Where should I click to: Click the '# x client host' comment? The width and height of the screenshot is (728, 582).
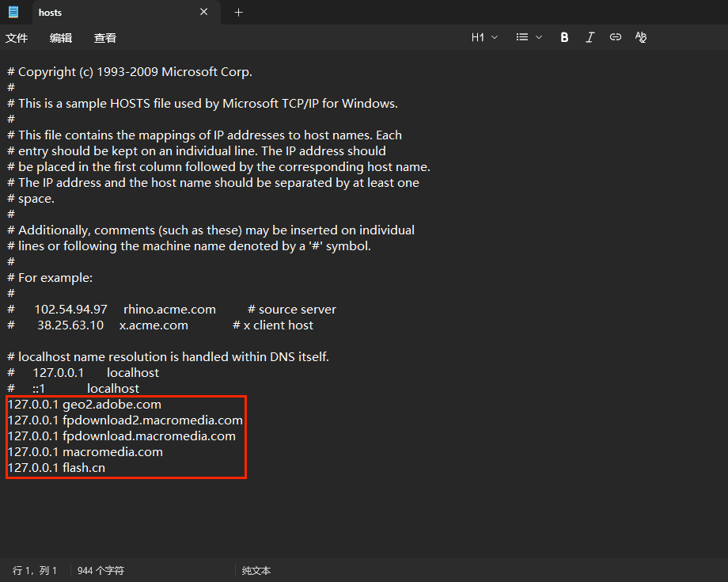coord(273,325)
